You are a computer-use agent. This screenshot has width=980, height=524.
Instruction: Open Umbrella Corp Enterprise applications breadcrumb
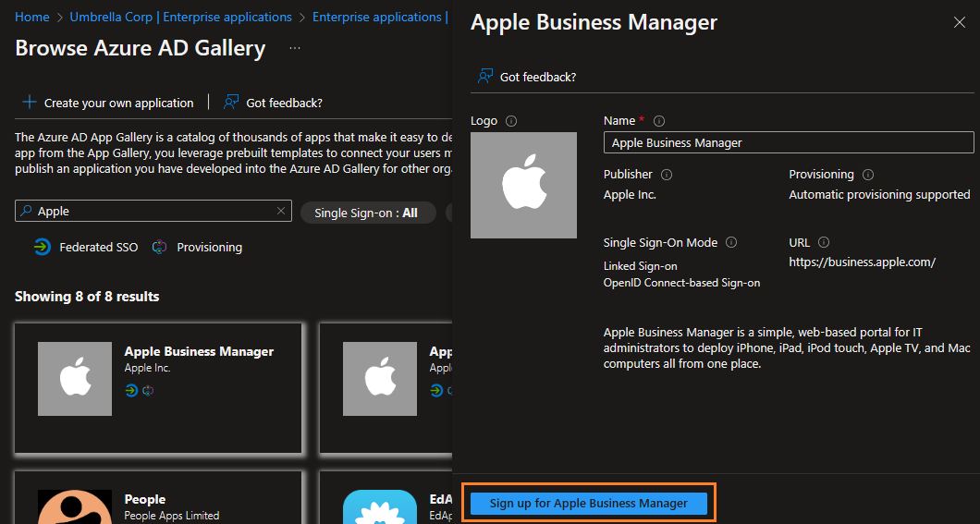pos(180,17)
